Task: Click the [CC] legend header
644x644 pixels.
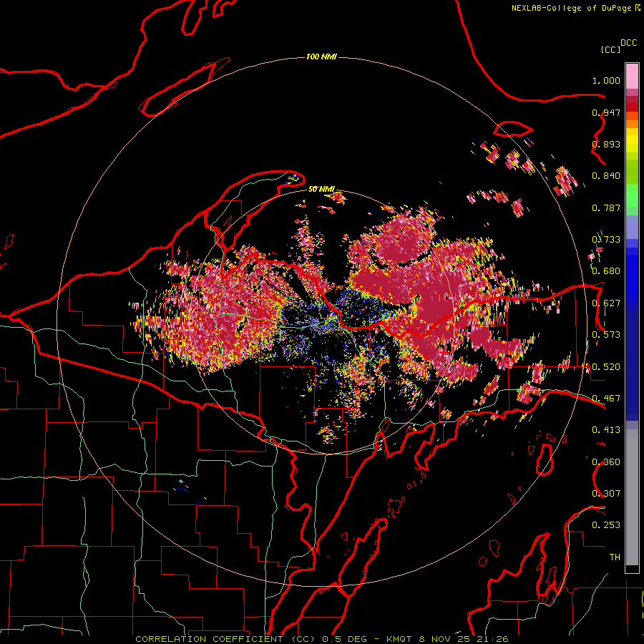Action: point(610,49)
